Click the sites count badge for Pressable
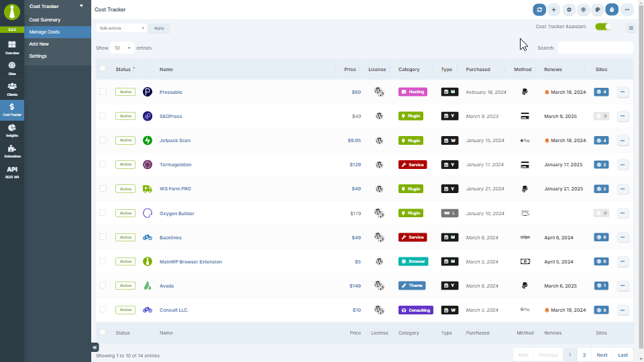The width and height of the screenshot is (644, 362). 601,92
